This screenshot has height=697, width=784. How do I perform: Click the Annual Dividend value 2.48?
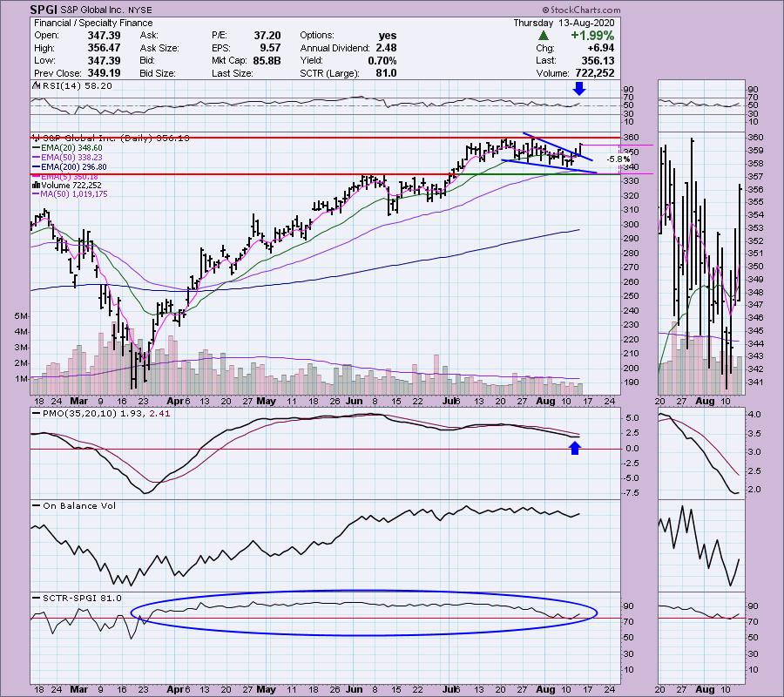click(x=387, y=48)
